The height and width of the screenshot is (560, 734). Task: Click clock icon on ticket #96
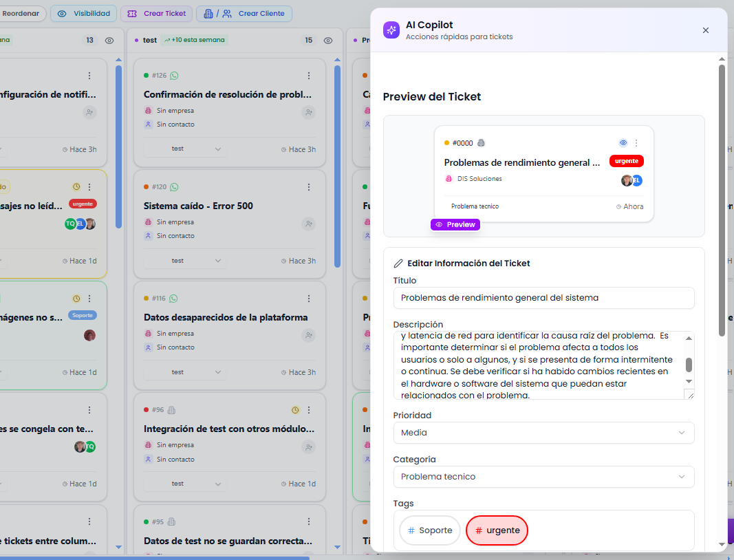click(x=295, y=410)
